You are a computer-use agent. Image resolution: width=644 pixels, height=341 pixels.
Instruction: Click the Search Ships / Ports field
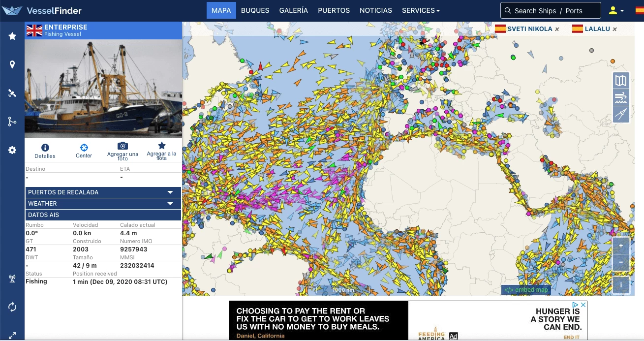(x=551, y=10)
